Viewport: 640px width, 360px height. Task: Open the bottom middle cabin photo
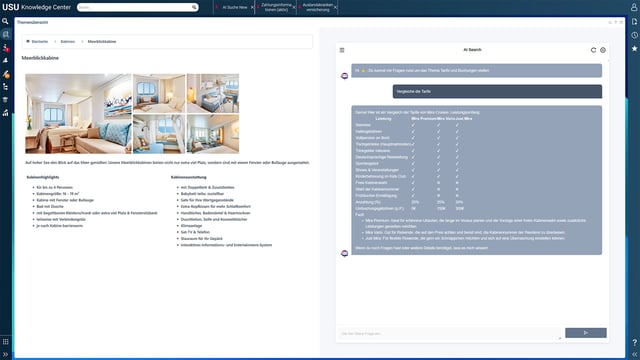pos(159,134)
